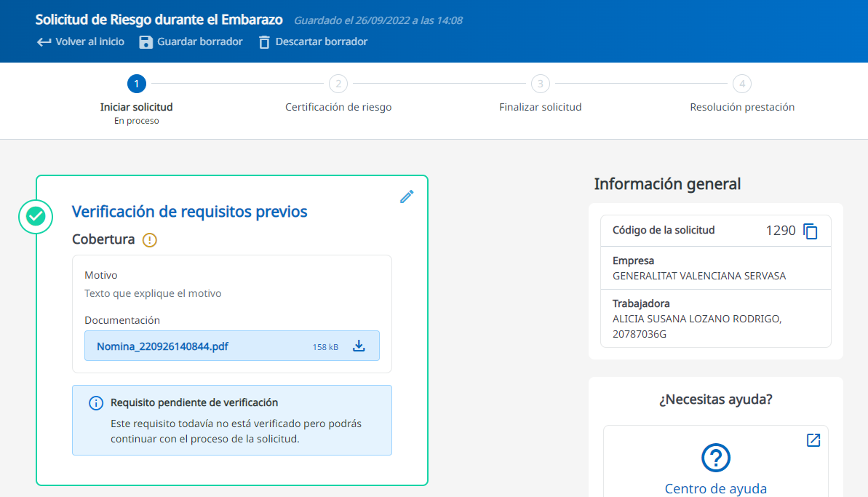The width and height of the screenshot is (868, 497).
Task: Open the Centro de ayuda link
Action: (715, 488)
